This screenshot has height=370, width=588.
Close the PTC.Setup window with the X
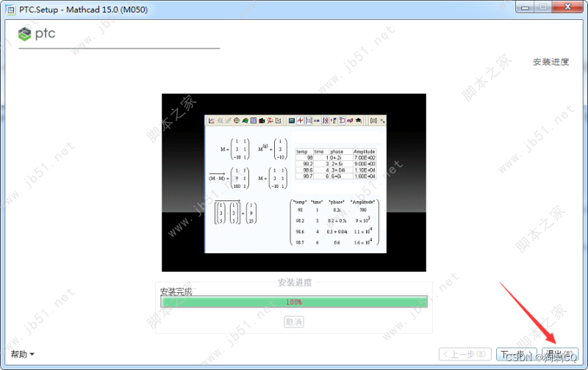(x=567, y=7)
